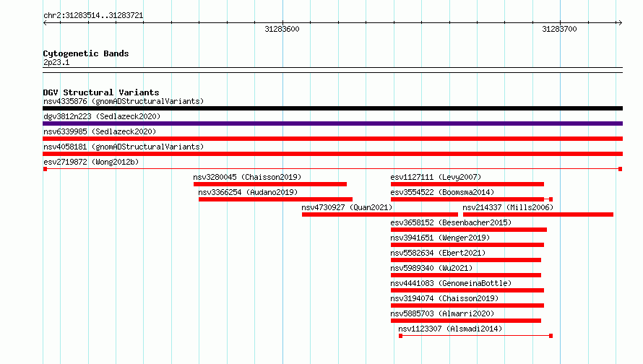Image resolution: width=643 pixels, height=364 pixels.
Task: Click the left arrowhead of the ruler
Action: pyautogui.click(x=45, y=23)
